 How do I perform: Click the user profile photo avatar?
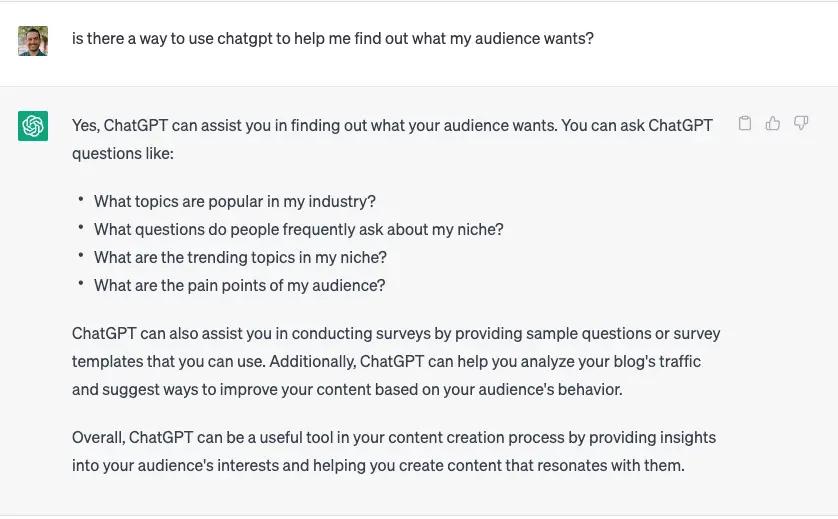(33, 41)
